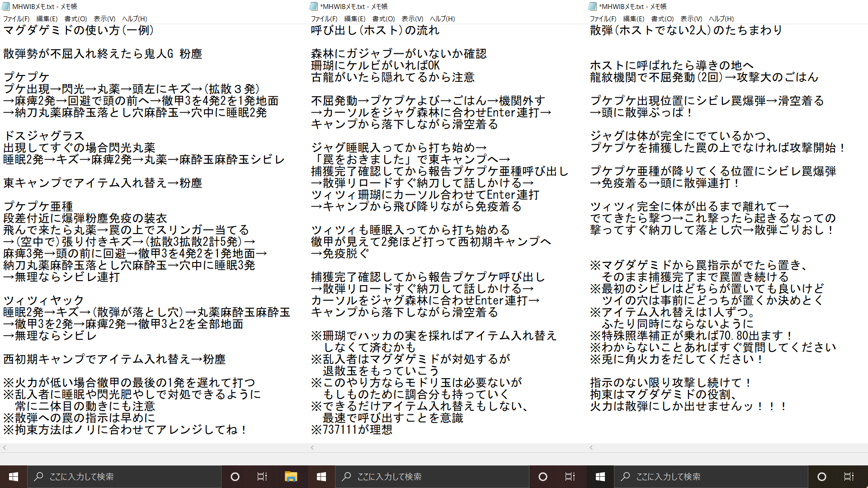Click the line "ツィツィヤック" in the left window
Viewport: 868px width, 488px height.
tap(44, 300)
